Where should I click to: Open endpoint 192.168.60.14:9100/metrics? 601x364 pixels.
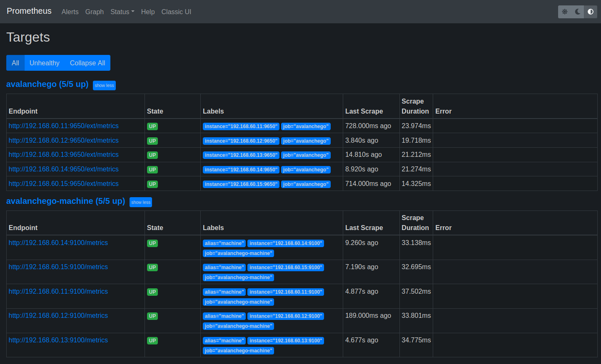58,243
